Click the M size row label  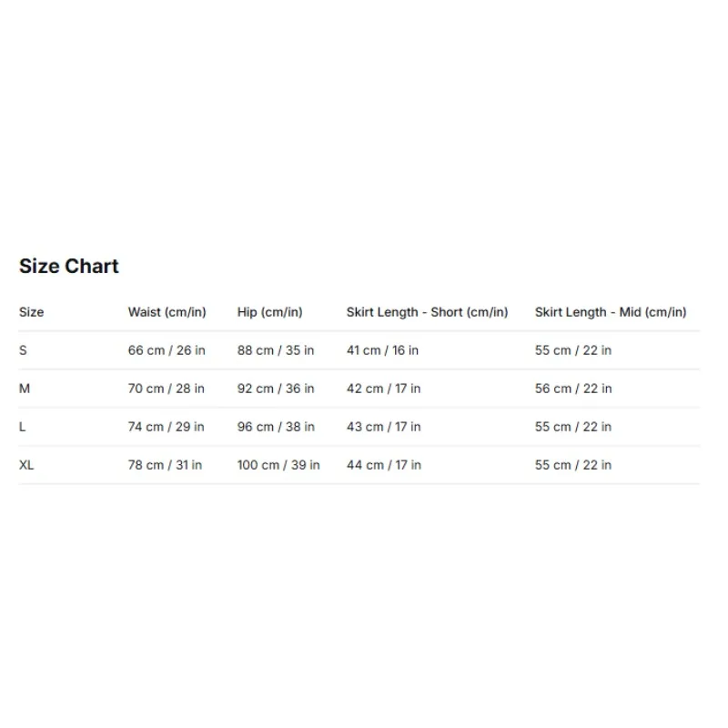pos(25,389)
